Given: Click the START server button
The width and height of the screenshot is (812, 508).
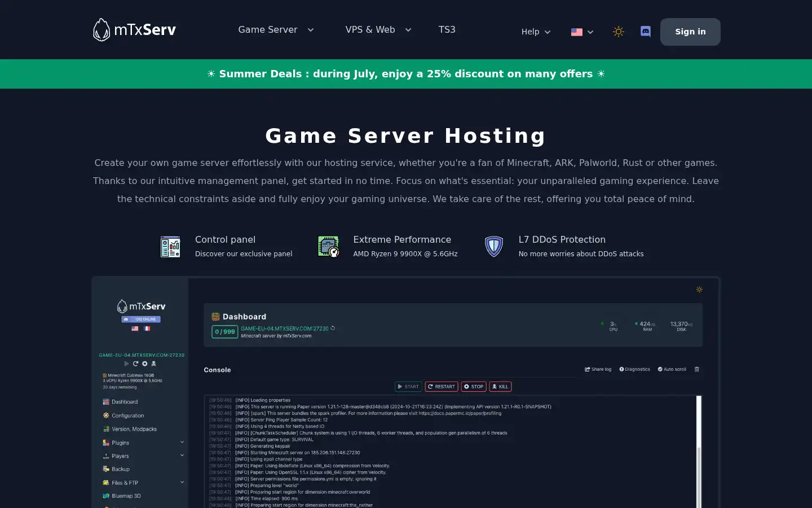Looking at the screenshot, I should click(x=408, y=387).
